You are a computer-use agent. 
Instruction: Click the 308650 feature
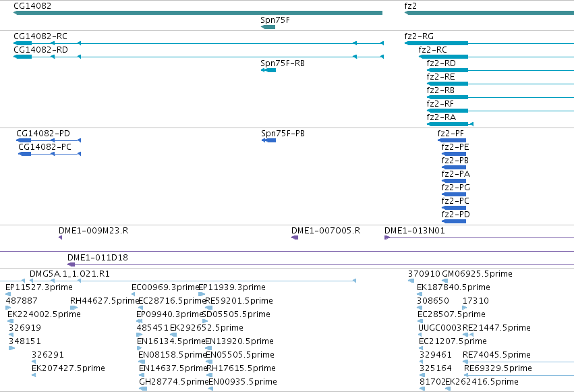pyautogui.click(x=420, y=308)
